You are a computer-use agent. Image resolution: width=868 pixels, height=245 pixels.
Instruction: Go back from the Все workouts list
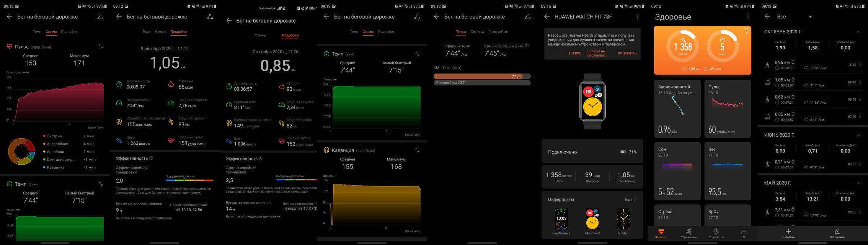click(x=767, y=16)
